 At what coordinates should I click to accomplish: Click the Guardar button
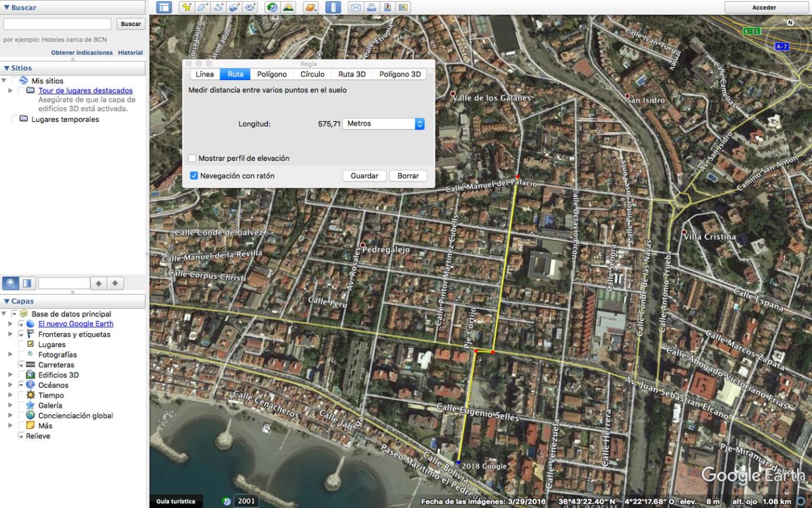365,176
